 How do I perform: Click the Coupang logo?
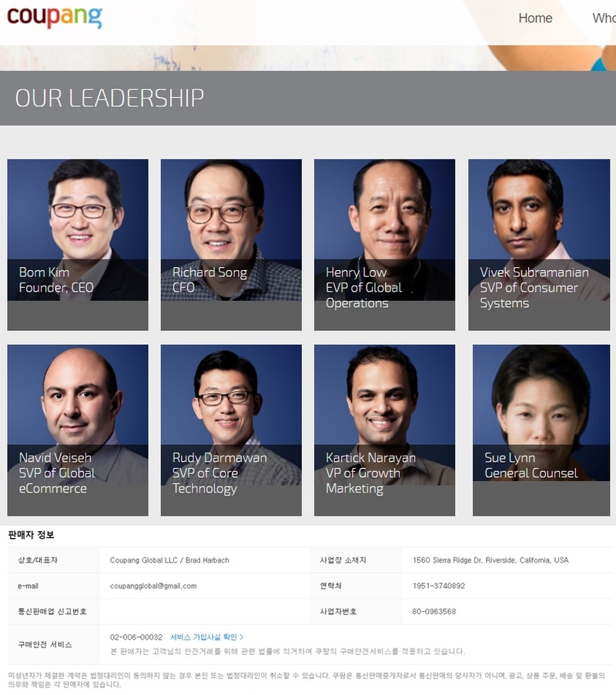point(55,17)
